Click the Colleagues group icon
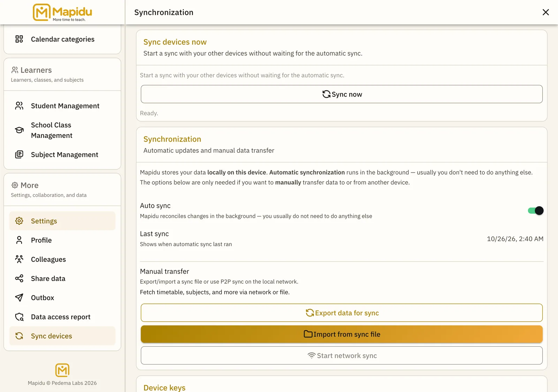 point(19,259)
